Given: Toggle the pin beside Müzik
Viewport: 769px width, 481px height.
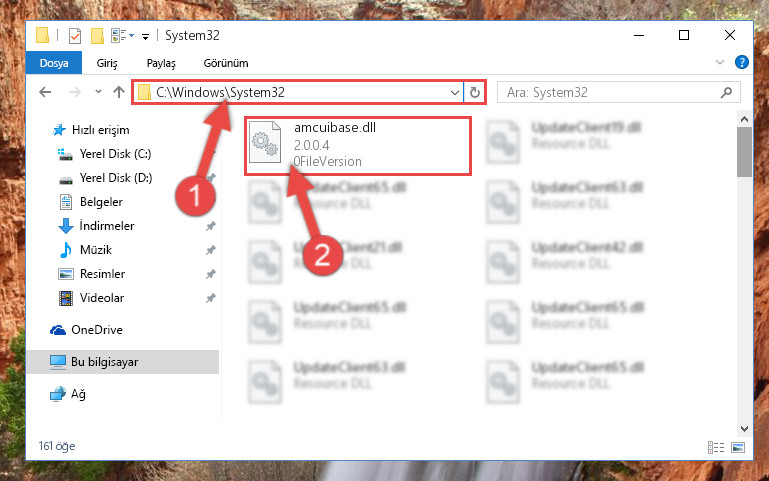Looking at the screenshot, I should coord(211,250).
